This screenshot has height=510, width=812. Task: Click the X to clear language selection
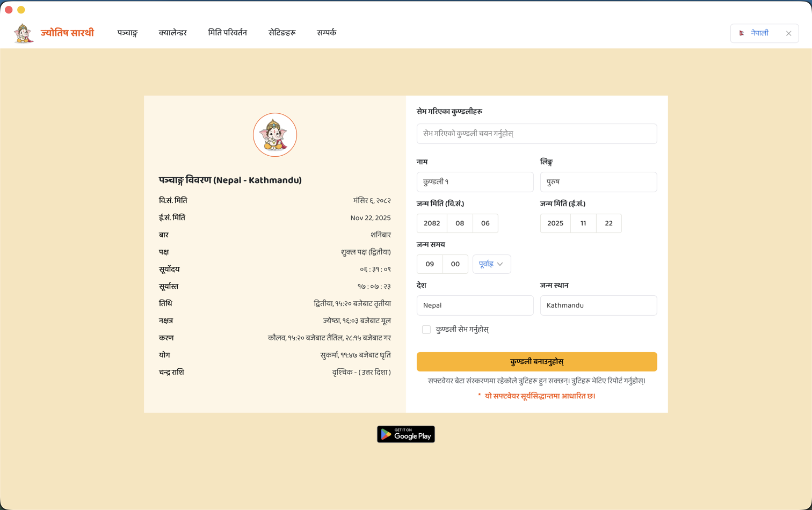(789, 33)
